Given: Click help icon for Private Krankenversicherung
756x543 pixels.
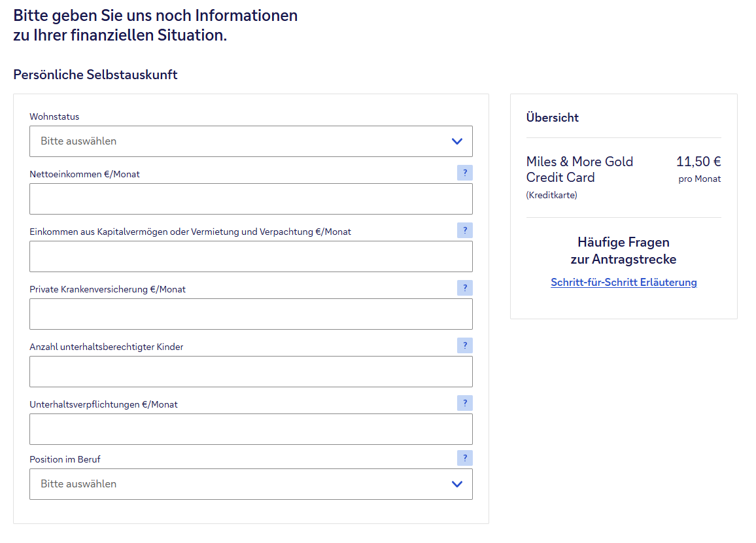Looking at the screenshot, I should [x=464, y=288].
